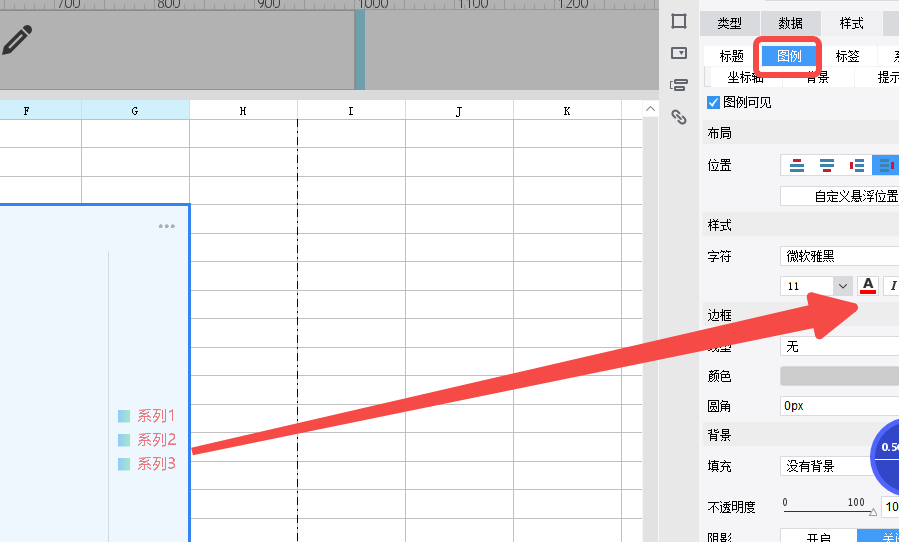This screenshot has height=542, width=899.
Task: Select legend item 系列1
Action: 147,416
